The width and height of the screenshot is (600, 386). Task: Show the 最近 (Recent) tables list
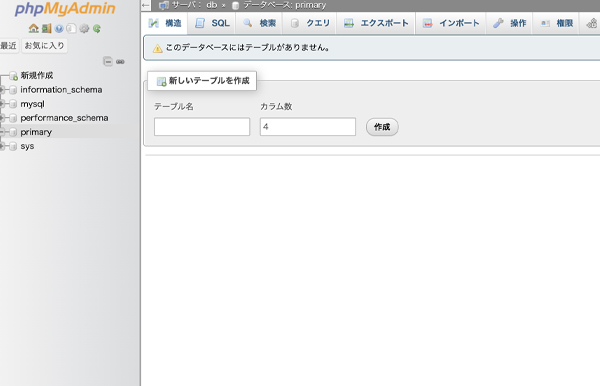point(9,46)
